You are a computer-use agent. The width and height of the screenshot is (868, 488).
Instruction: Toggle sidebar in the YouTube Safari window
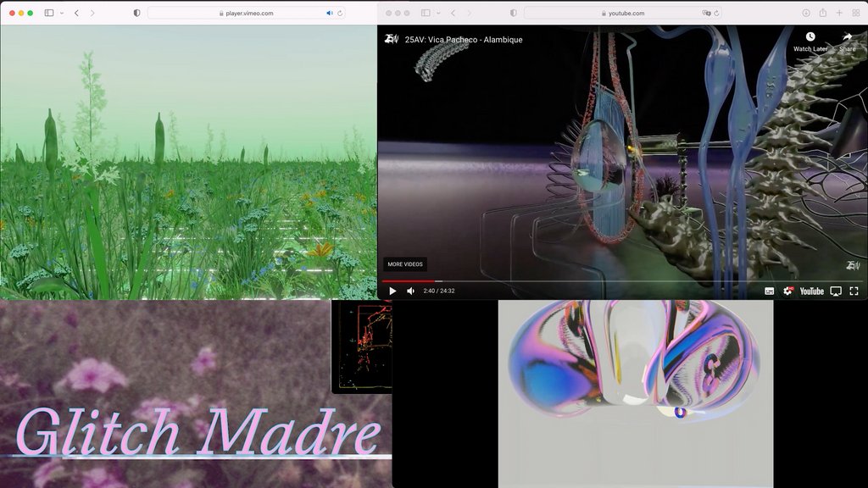tap(426, 13)
